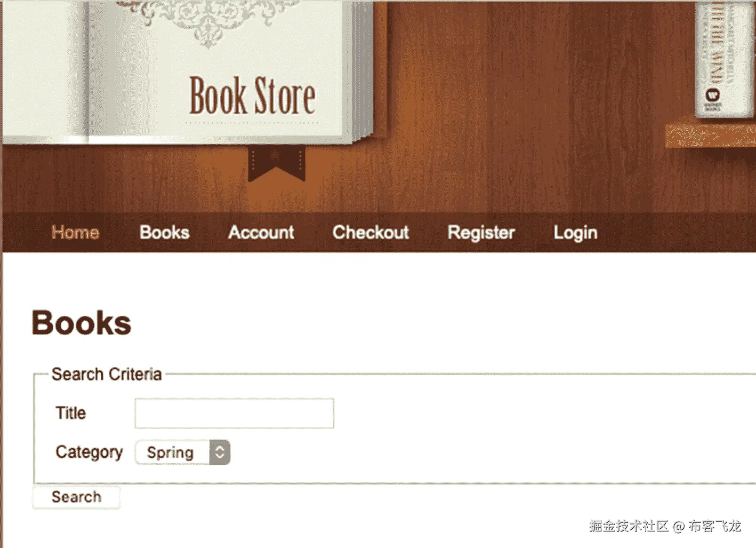Open the Spring category select box
Screen dimensions: 756x548
click(182, 452)
